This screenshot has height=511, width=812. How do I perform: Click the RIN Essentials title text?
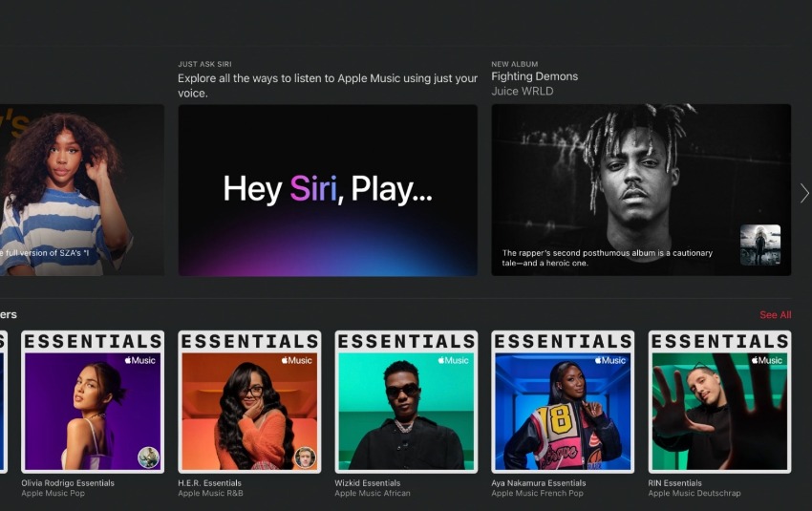point(674,483)
